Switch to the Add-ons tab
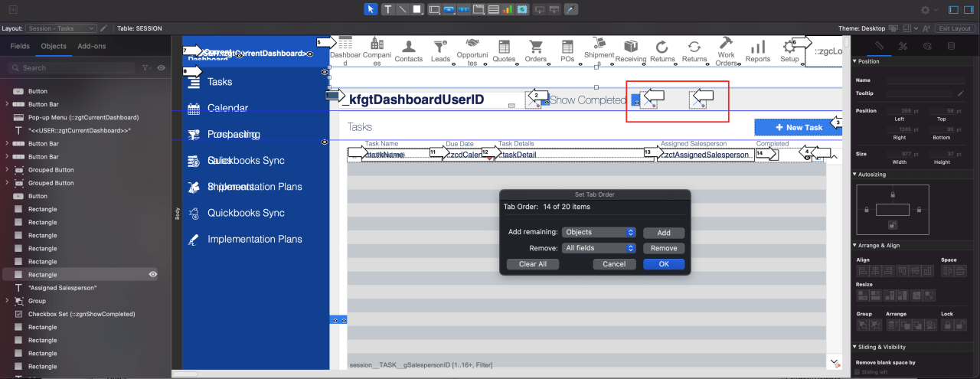 pyautogui.click(x=92, y=46)
